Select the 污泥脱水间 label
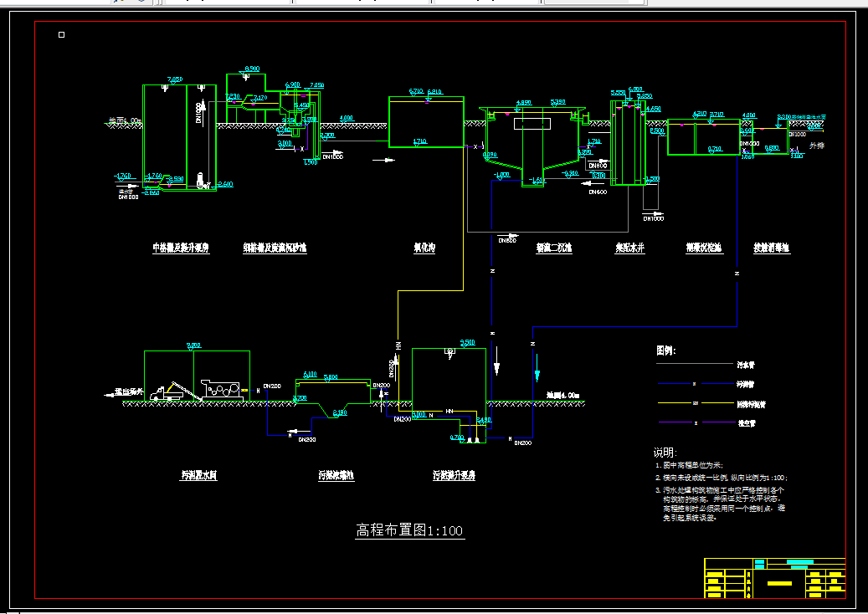This screenshot has width=868, height=614. click(x=199, y=475)
